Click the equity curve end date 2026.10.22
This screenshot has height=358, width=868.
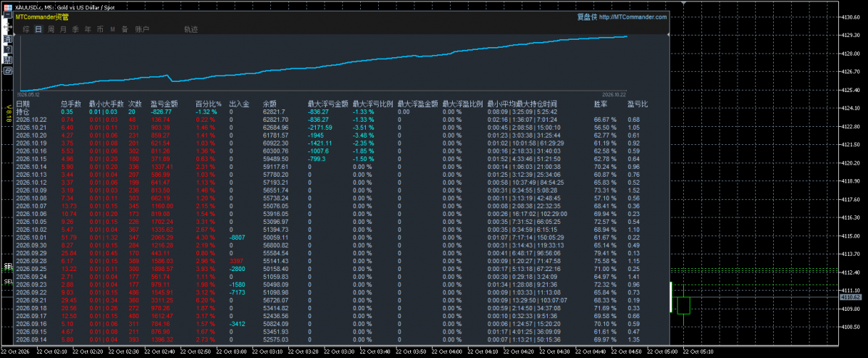(x=613, y=94)
